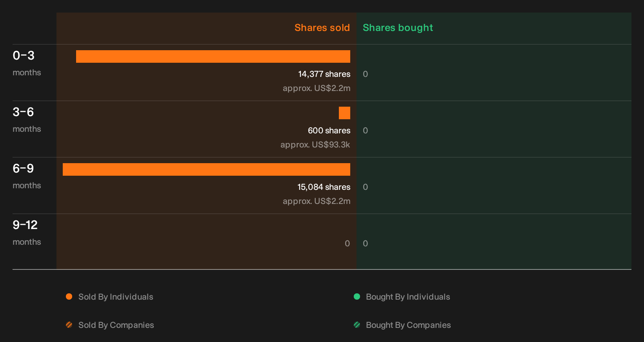Click the Shares bought column header
This screenshot has width=644, height=342.
(x=398, y=28)
